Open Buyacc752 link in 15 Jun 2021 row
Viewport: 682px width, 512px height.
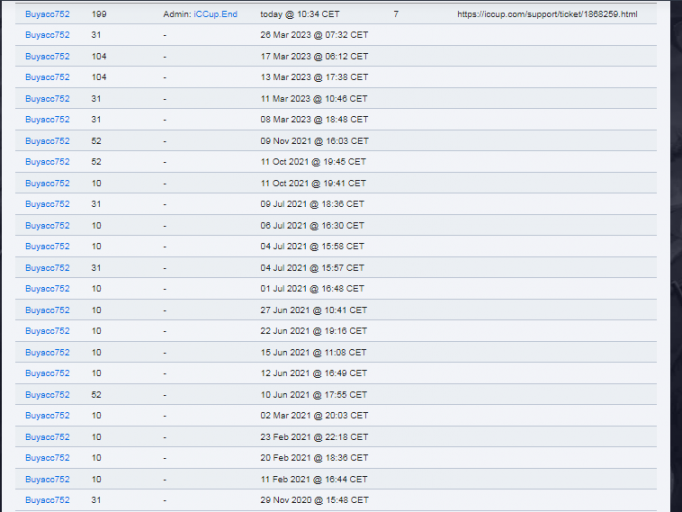point(47,352)
